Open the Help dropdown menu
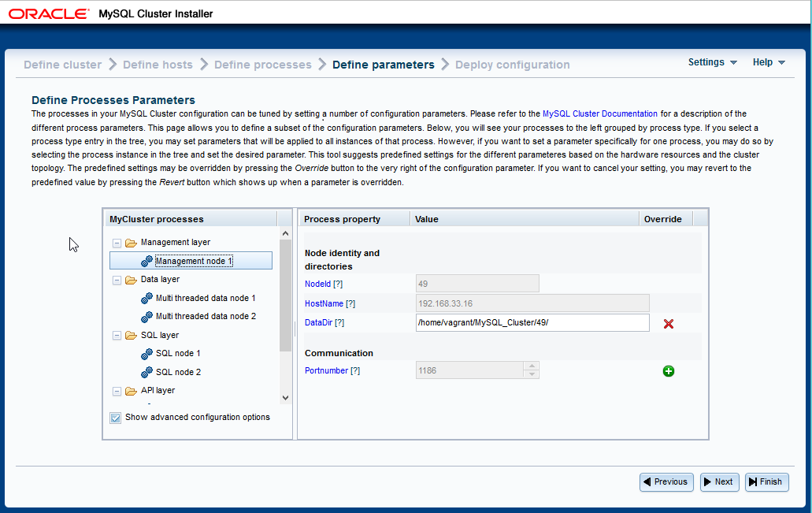812x513 pixels. (769, 62)
